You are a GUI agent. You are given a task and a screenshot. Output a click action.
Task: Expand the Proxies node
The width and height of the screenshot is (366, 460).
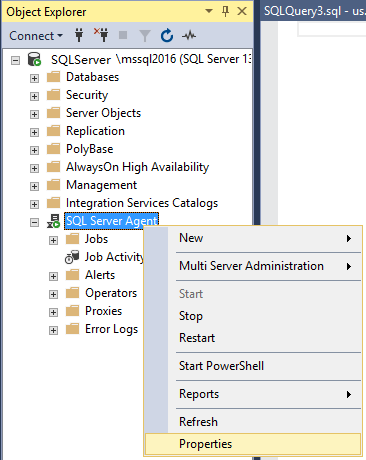(x=53, y=312)
